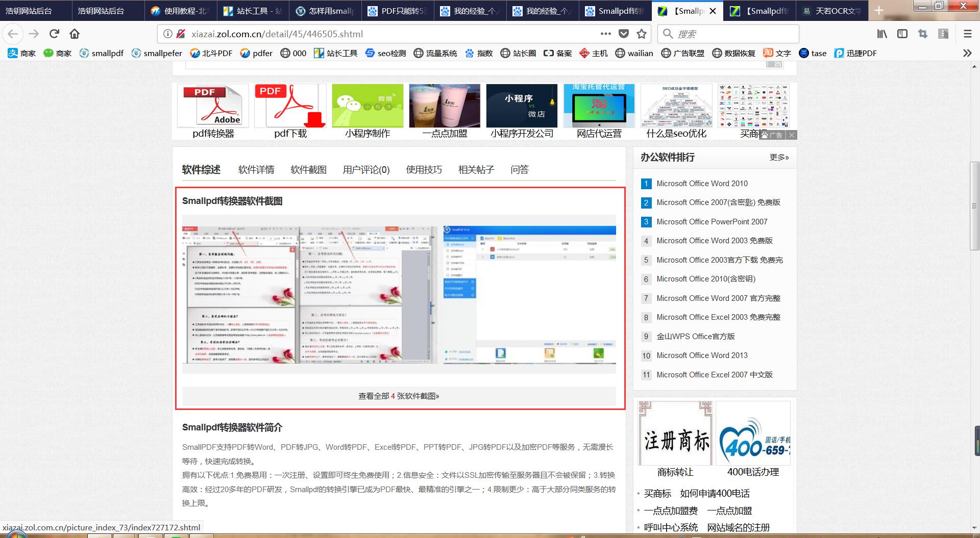Click 查看全部4张软件截图 link
Screen dimensions: 980x538
pyautogui.click(x=399, y=396)
